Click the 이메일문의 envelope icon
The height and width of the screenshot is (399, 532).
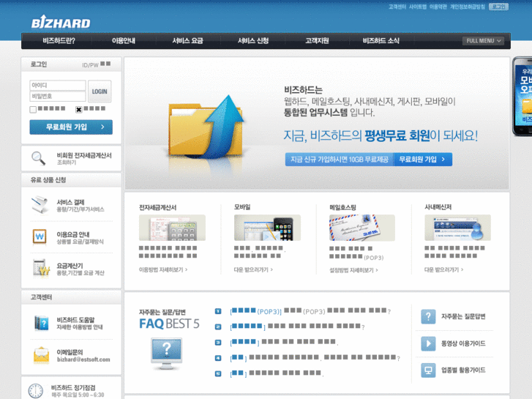41,356
